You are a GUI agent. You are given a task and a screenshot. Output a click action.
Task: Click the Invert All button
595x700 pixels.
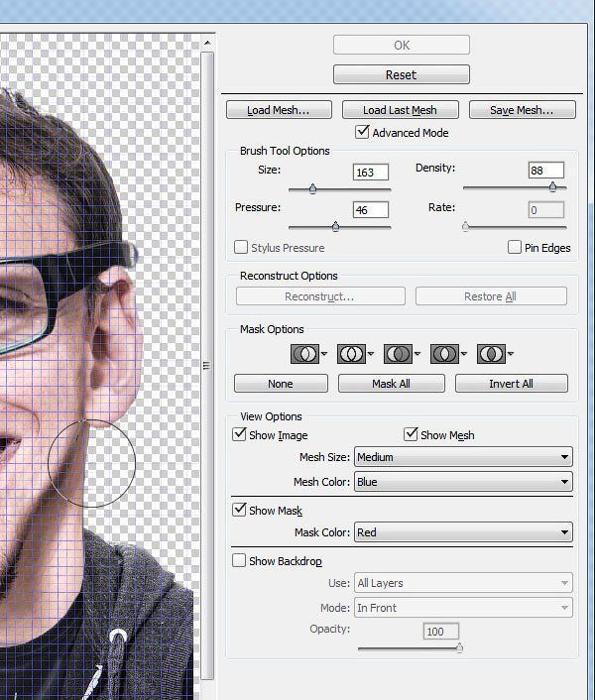[x=512, y=384]
